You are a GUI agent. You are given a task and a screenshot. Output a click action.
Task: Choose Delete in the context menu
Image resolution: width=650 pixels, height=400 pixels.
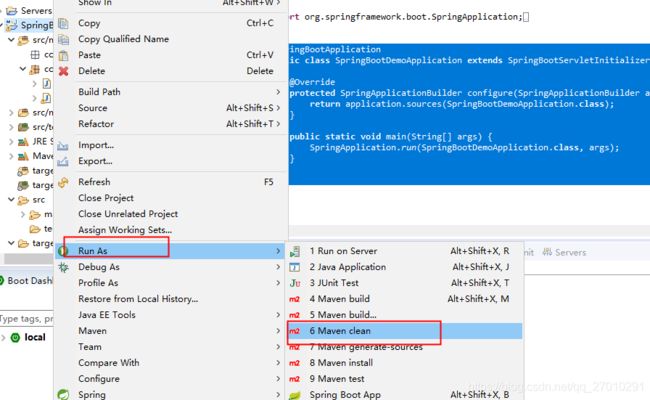(171, 71)
